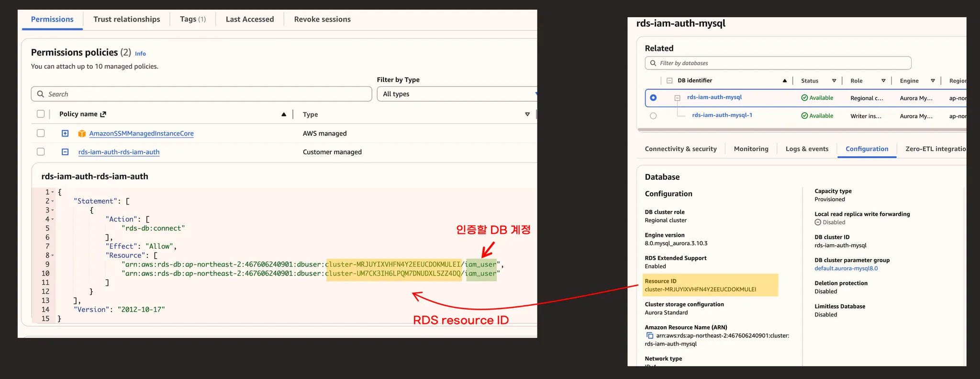Expand the AmazonSSMManagedInstanceCore policy row
Image resolution: width=980 pixels, height=379 pixels.
[x=65, y=133]
